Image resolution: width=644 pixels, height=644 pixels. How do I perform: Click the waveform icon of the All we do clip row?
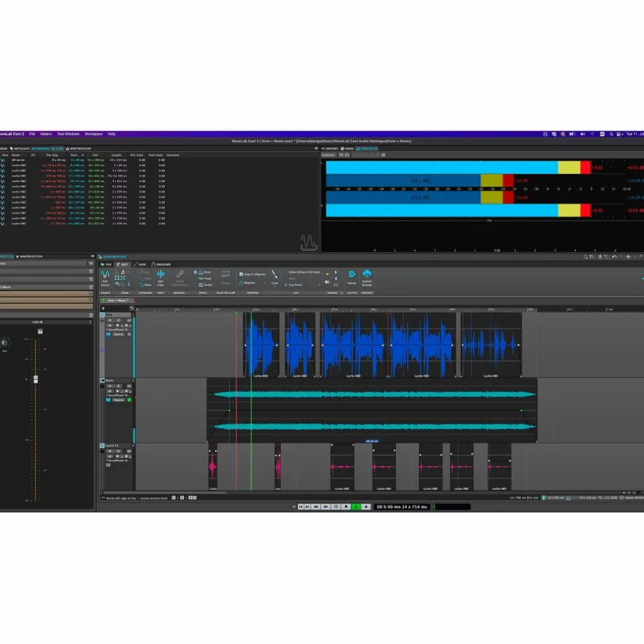(x=3, y=160)
